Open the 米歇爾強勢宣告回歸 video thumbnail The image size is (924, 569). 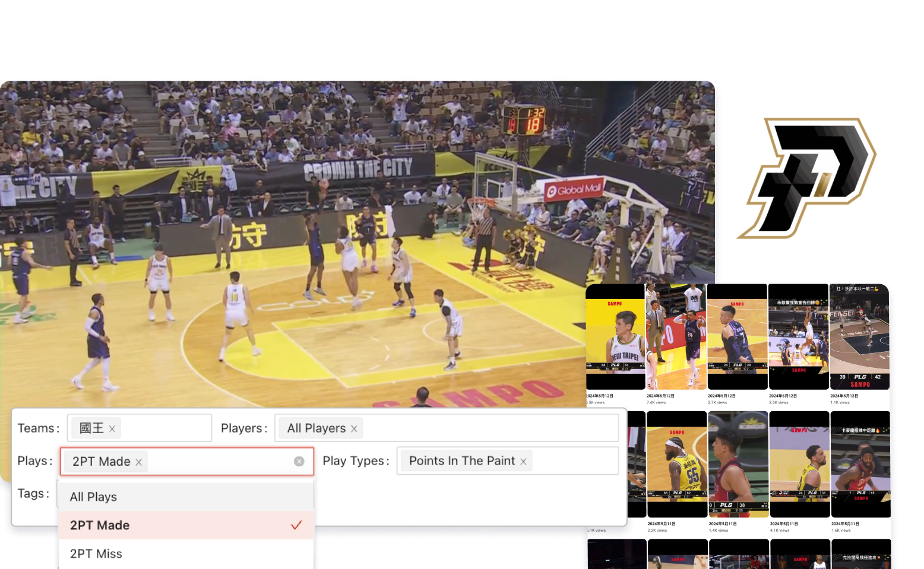[x=798, y=336]
